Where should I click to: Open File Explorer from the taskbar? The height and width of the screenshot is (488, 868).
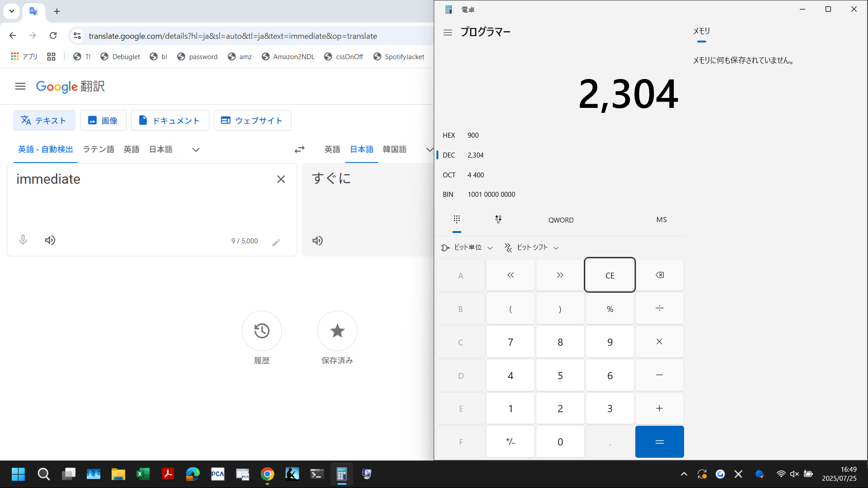tap(118, 474)
